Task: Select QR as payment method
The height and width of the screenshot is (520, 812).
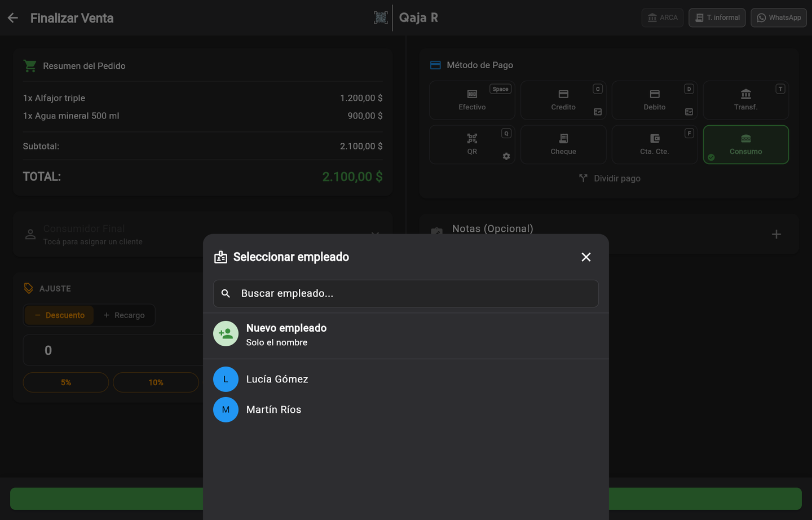Action: pos(472,144)
